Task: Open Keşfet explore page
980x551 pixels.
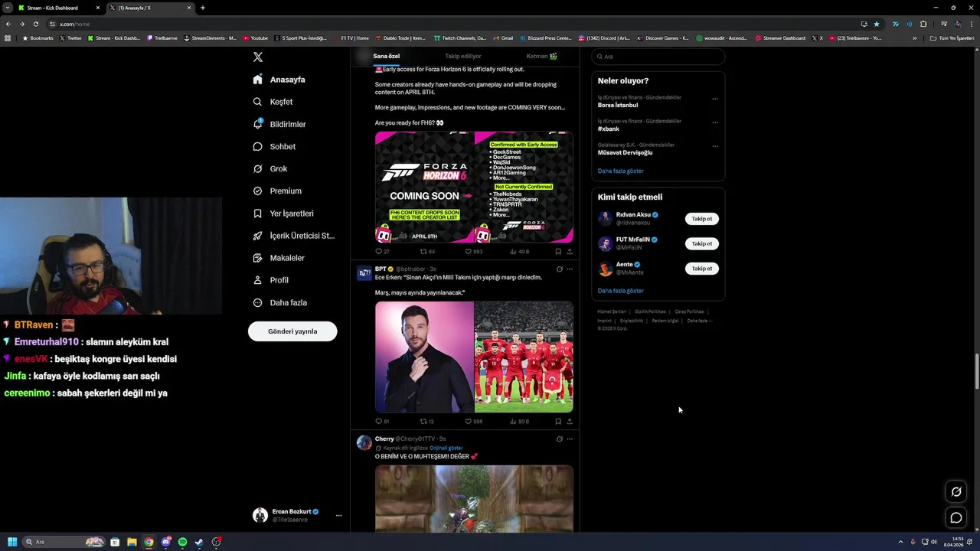Action: pos(273,102)
